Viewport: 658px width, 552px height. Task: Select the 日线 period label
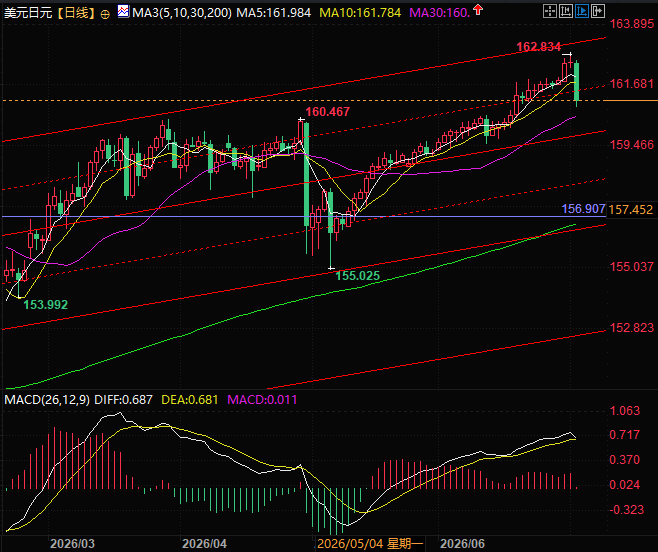point(76,13)
